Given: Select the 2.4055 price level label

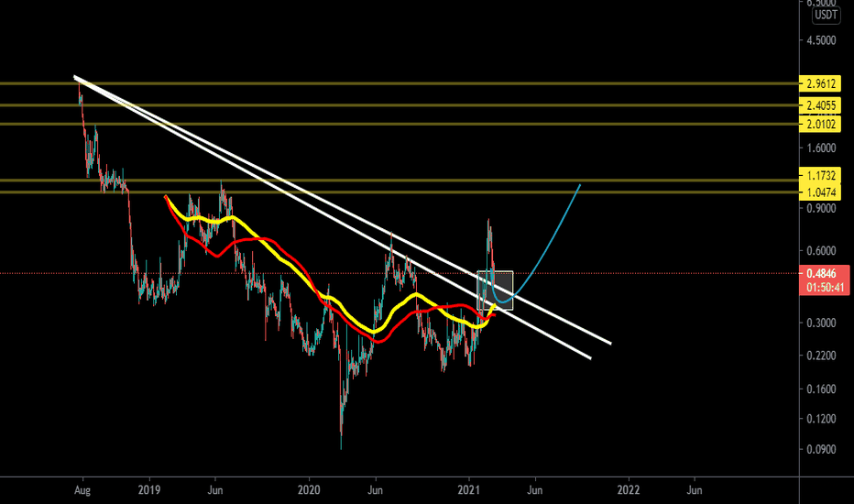Looking at the screenshot, I should [x=820, y=105].
